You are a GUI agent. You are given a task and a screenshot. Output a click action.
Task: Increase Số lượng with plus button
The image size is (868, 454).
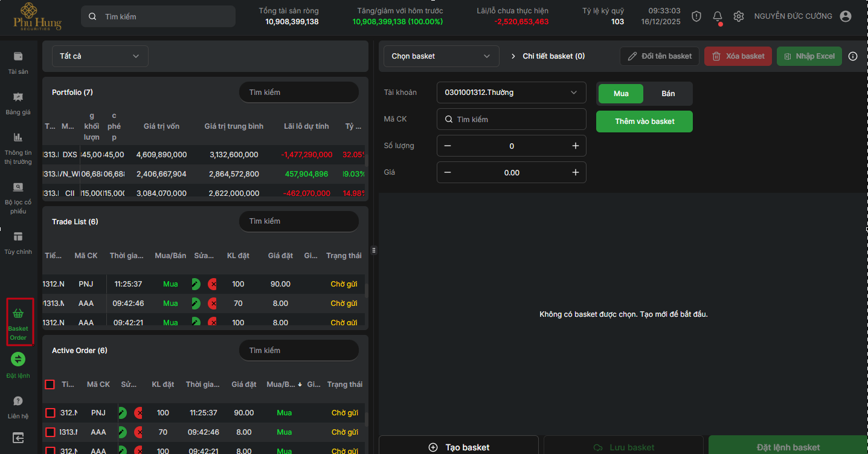pyautogui.click(x=575, y=146)
